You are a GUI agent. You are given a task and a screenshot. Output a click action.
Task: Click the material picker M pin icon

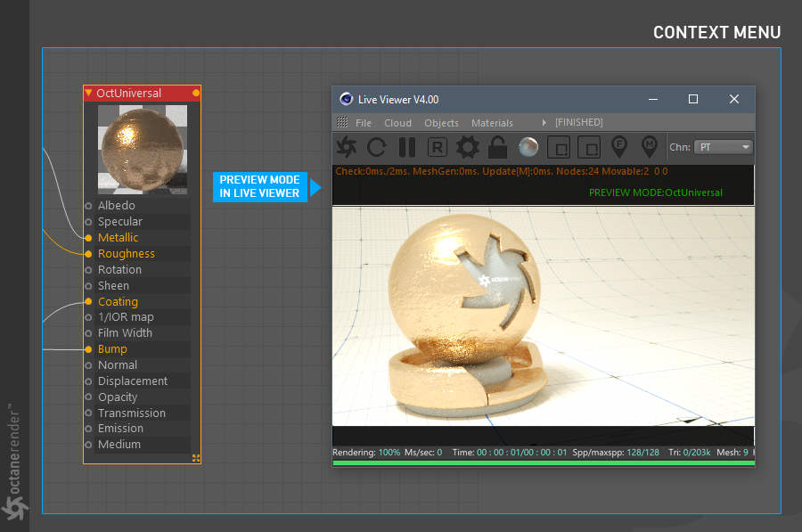[x=650, y=146]
